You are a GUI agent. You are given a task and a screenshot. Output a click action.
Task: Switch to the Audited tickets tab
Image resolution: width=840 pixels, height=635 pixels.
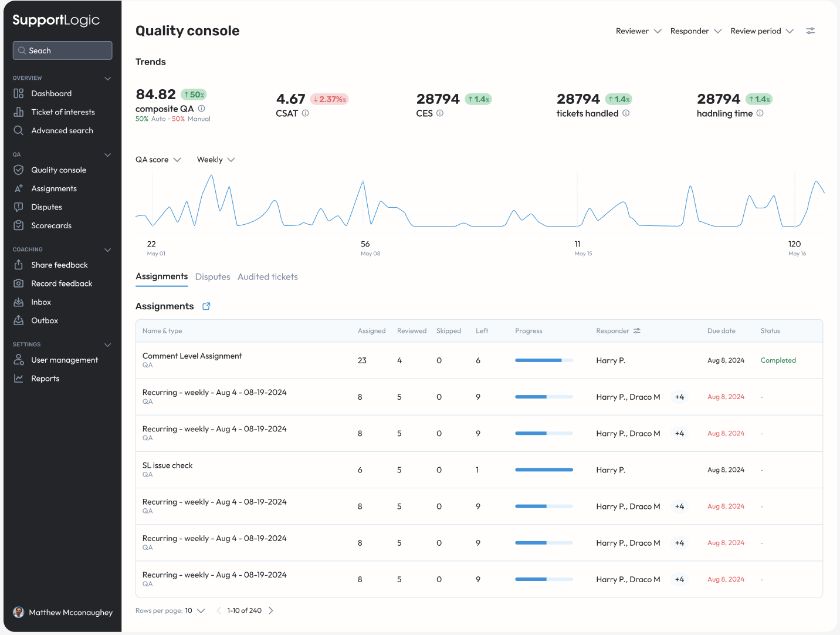267,277
